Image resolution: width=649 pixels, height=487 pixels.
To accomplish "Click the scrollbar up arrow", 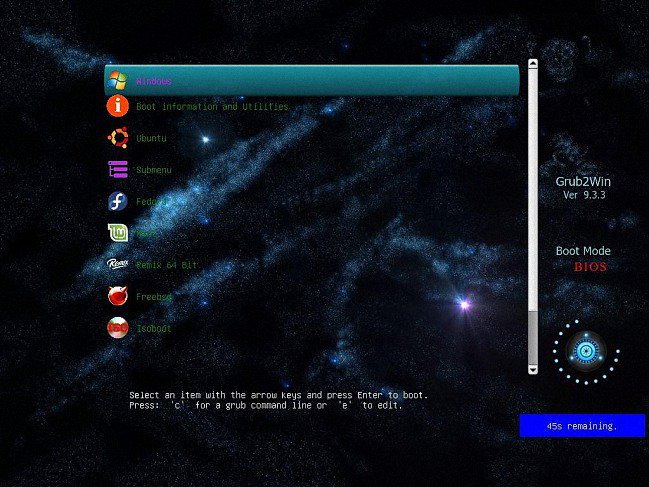I will click(x=533, y=64).
